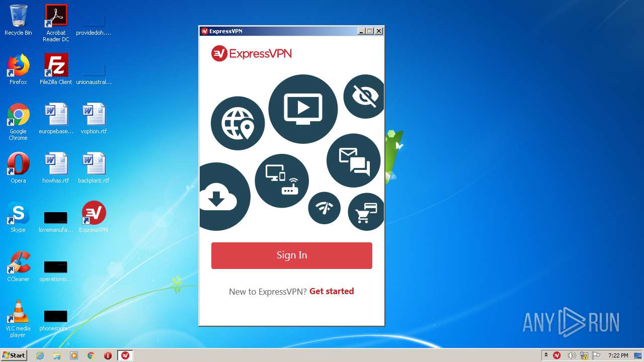Select the phonesnum file on desktop
The height and width of the screenshot is (362, 644).
56,320
